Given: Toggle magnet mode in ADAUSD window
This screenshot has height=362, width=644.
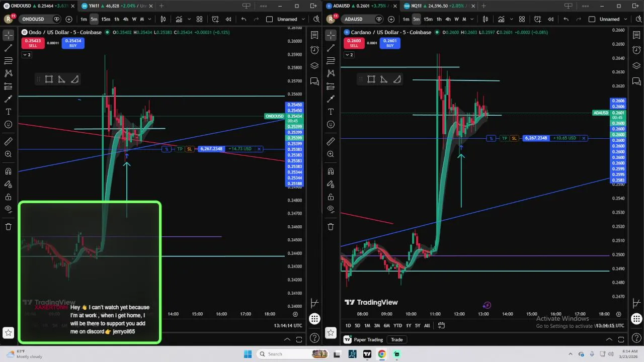Looking at the screenshot, I should 331,171.
